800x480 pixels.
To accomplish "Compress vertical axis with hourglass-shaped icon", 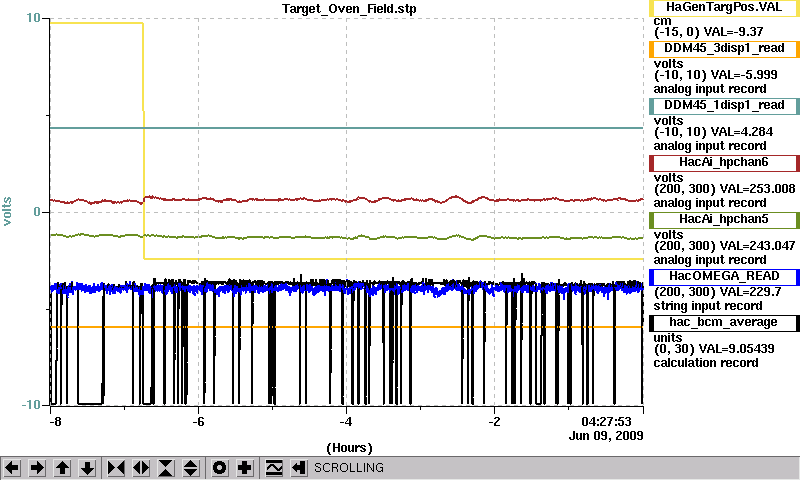I will pyautogui.click(x=166, y=468).
